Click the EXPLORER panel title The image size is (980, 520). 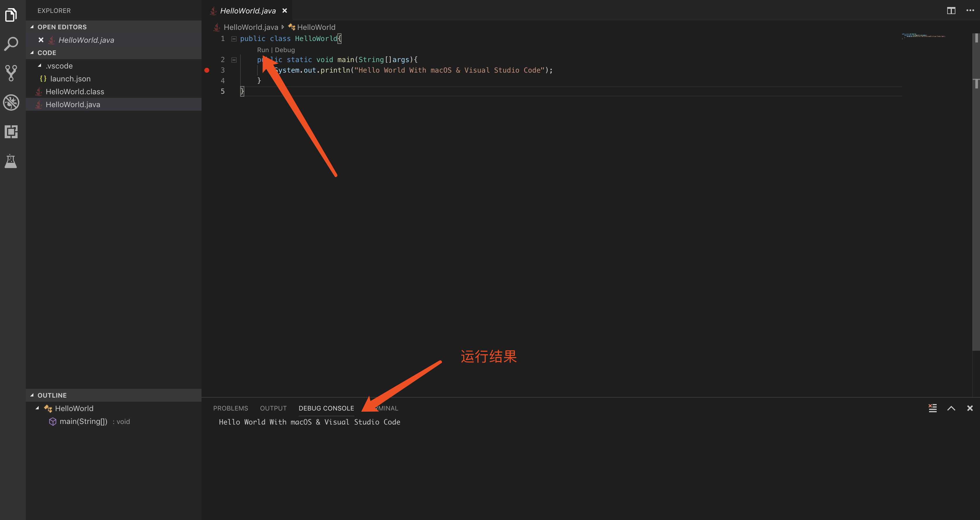click(x=54, y=11)
